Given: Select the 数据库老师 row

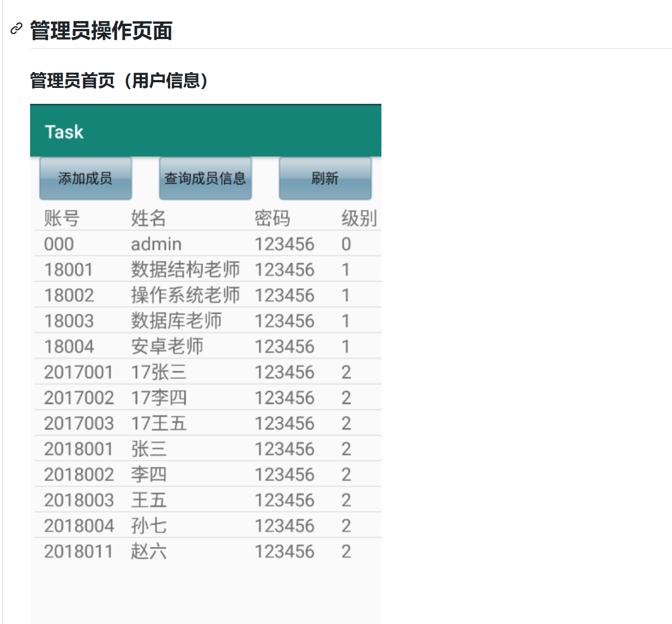Looking at the screenshot, I should pos(170,320).
